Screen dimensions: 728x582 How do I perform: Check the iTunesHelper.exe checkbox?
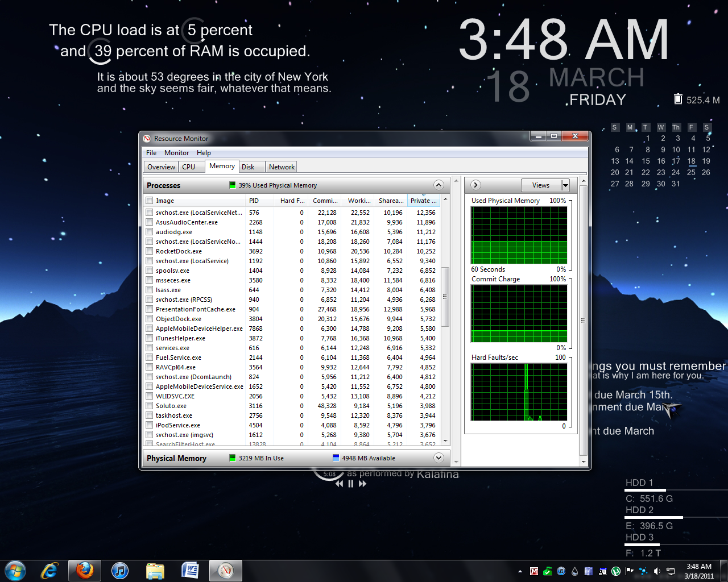coord(150,338)
